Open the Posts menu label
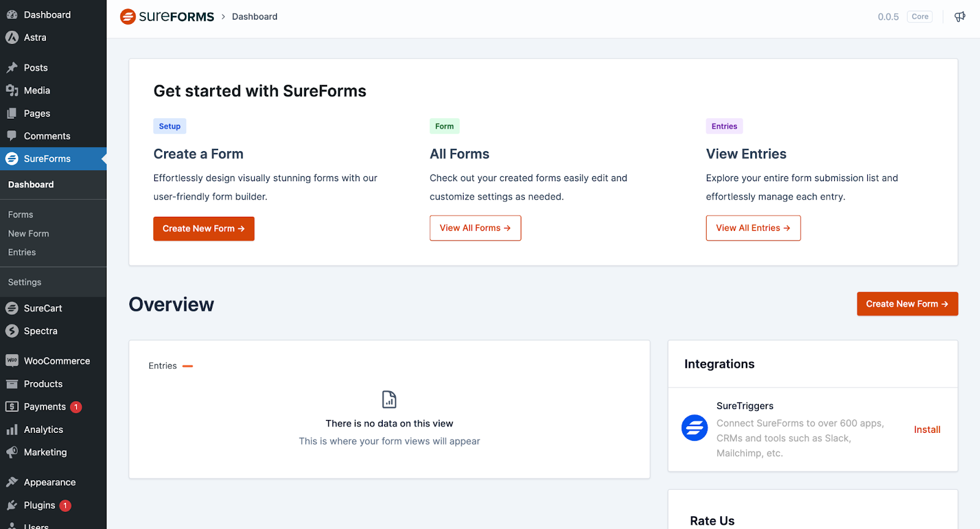 [x=36, y=67]
